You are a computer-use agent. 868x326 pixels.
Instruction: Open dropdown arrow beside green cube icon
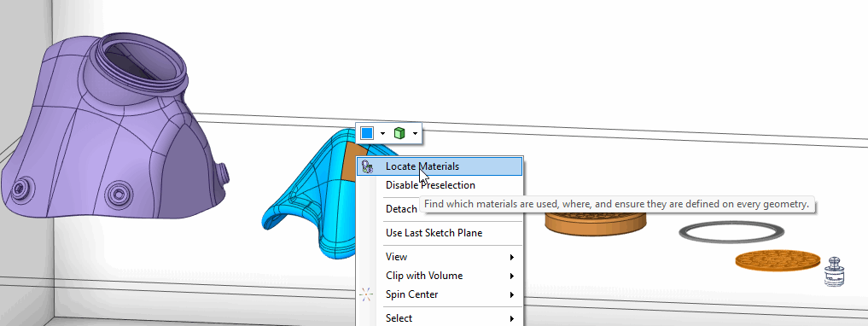[x=415, y=133]
